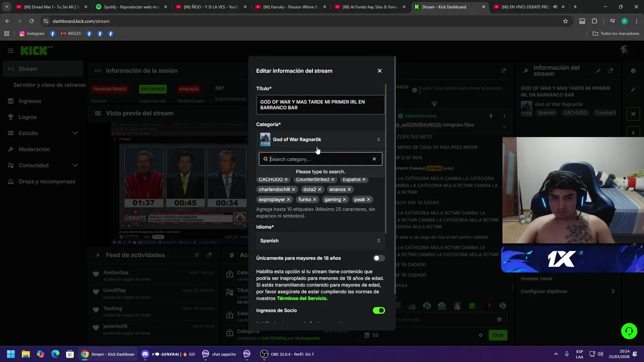This screenshot has height=362, width=644.
Task: Unpin the pinned chat message
Action: tap(491, 116)
